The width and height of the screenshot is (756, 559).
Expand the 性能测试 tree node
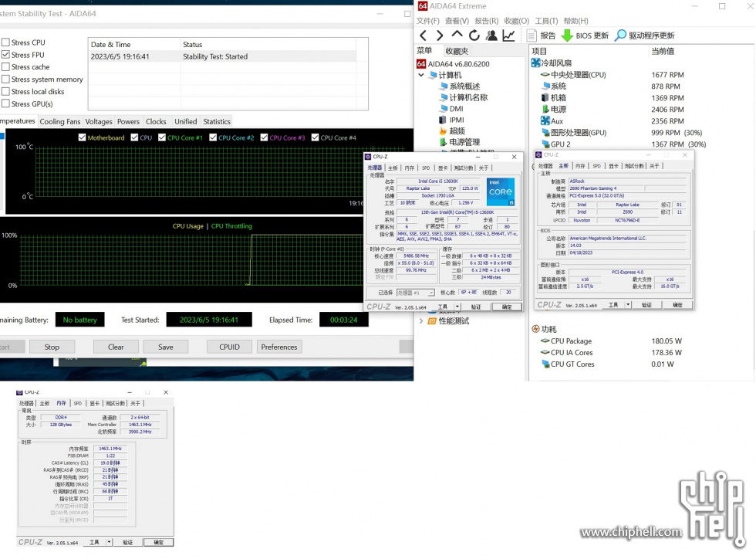pyautogui.click(x=421, y=320)
